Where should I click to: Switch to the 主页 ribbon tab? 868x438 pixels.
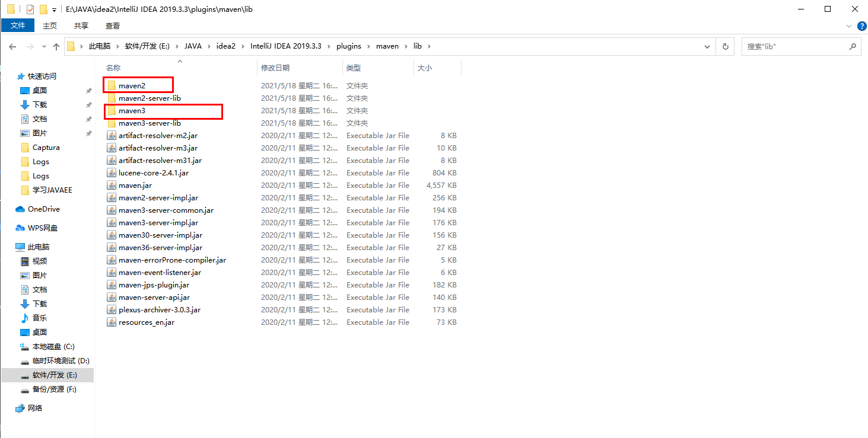click(49, 25)
